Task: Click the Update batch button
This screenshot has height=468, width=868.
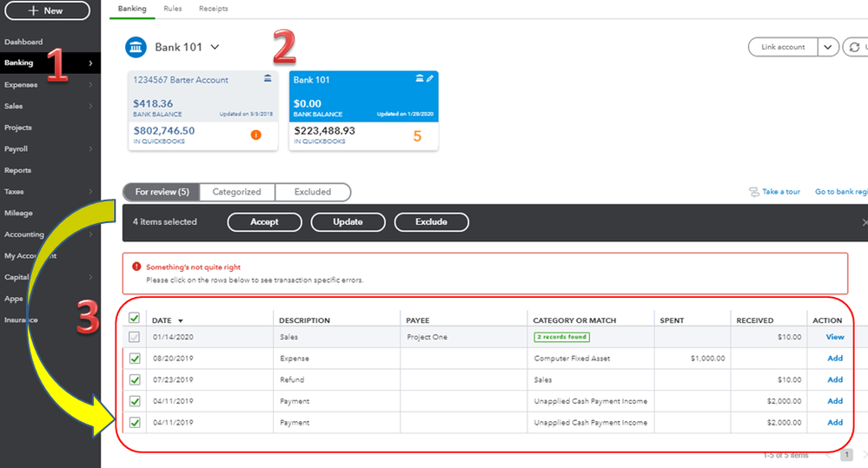Action: tap(348, 221)
